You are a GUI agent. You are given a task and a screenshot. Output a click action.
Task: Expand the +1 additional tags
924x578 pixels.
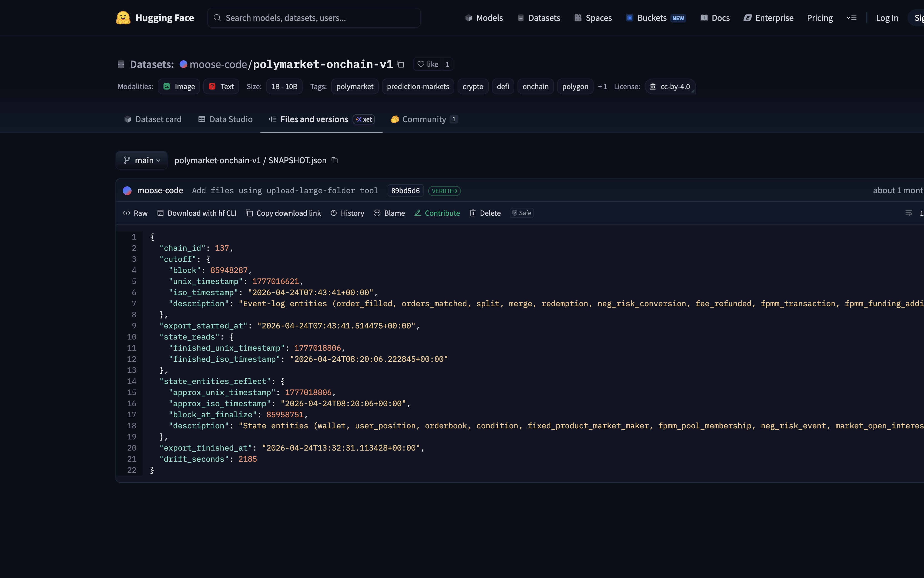(602, 87)
